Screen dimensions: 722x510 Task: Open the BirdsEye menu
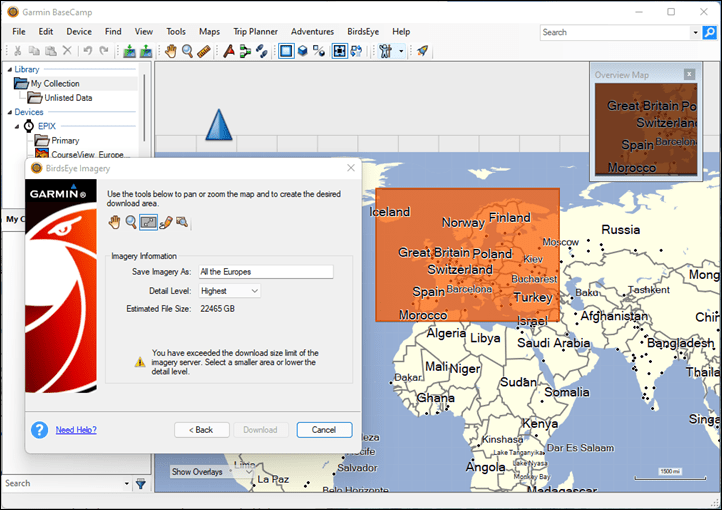363,31
